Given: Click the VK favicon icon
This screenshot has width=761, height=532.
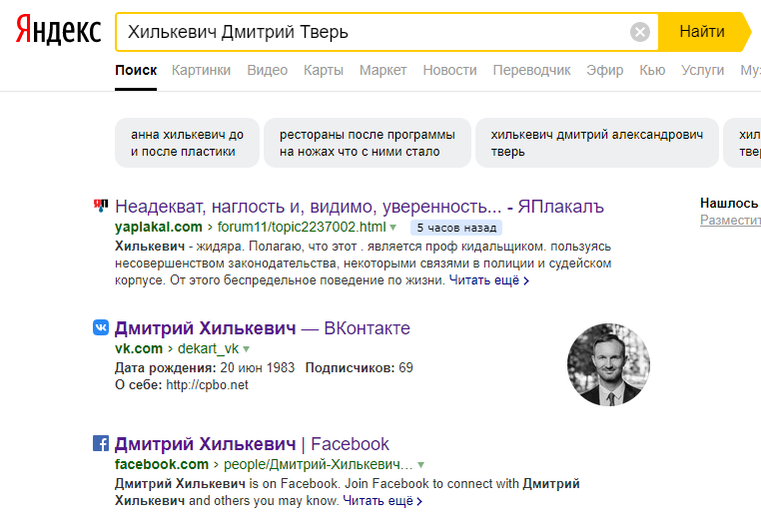Looking at the screenshot, I should [101, 327].
